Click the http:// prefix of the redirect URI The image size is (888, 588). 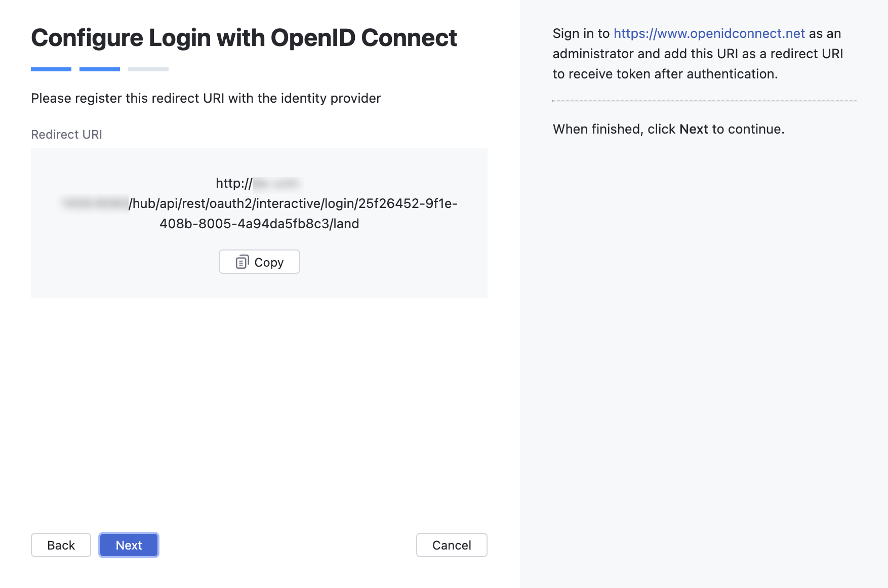[x=234, y=183]
